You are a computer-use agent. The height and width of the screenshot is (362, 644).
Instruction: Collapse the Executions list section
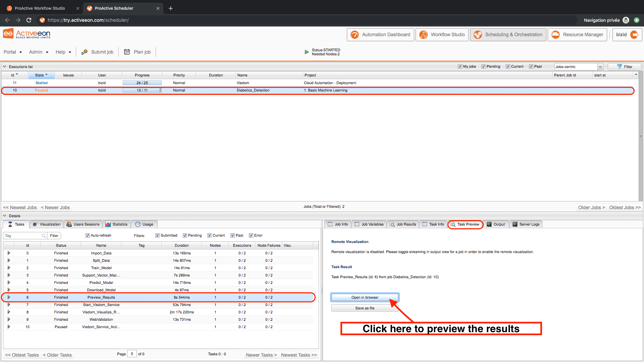tap(5, 67)
